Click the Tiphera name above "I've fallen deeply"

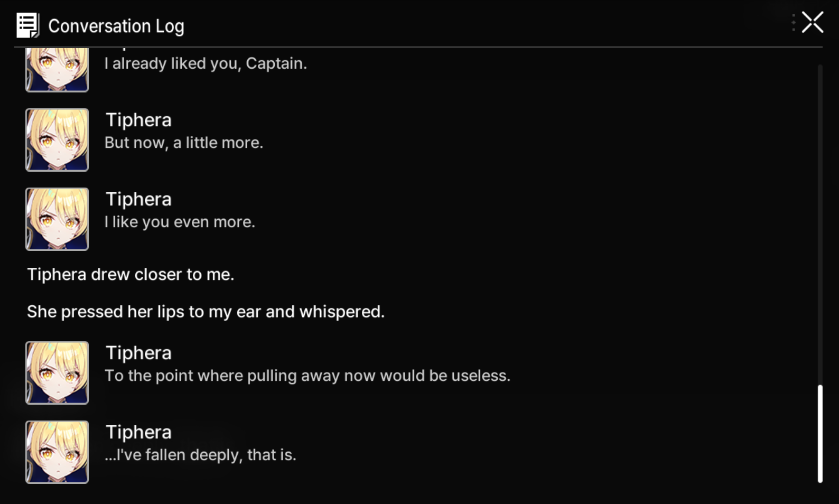(138, 432)
